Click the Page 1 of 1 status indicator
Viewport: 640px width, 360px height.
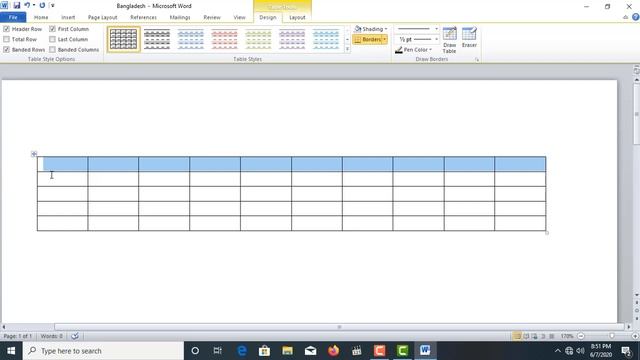click(x=18, y=336)
